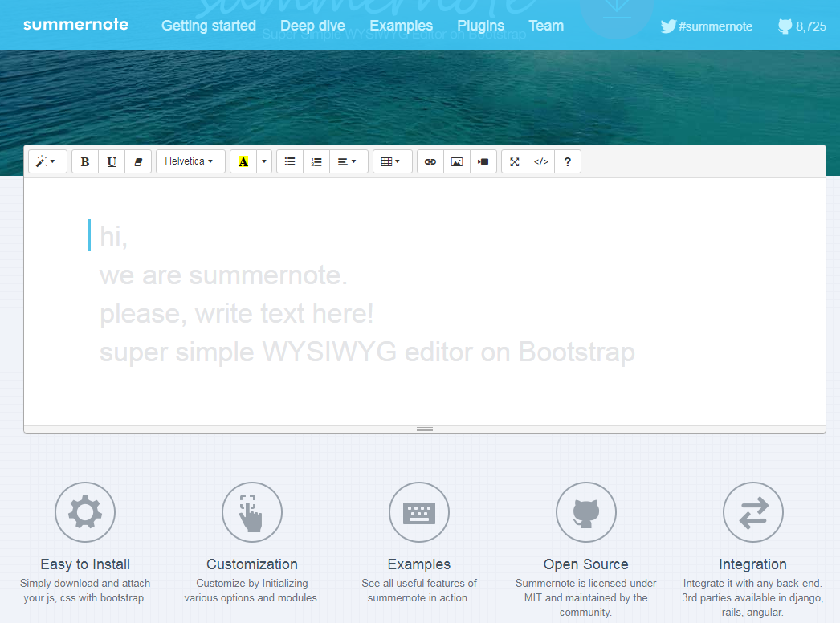The image size is (840, 623).
Task: Open the Customization heading
Action: pyautogui.click(x=252, y=564)
